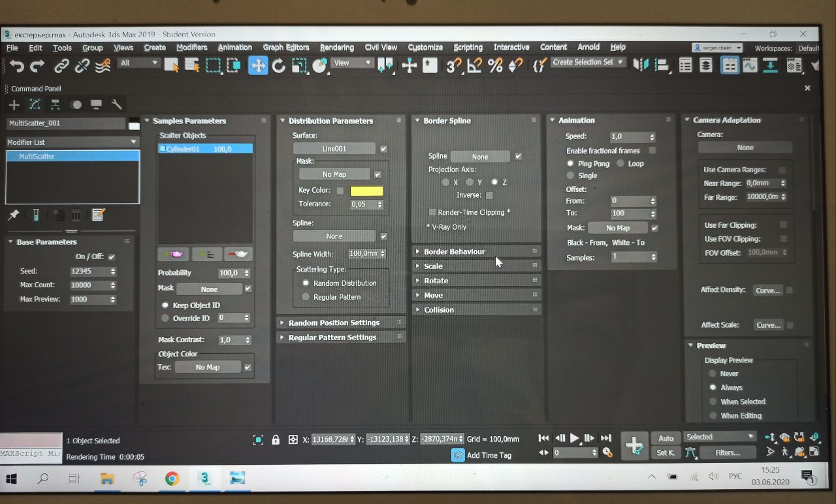
Task: Select Override ID radio button
Action: (x=165, y=319)
